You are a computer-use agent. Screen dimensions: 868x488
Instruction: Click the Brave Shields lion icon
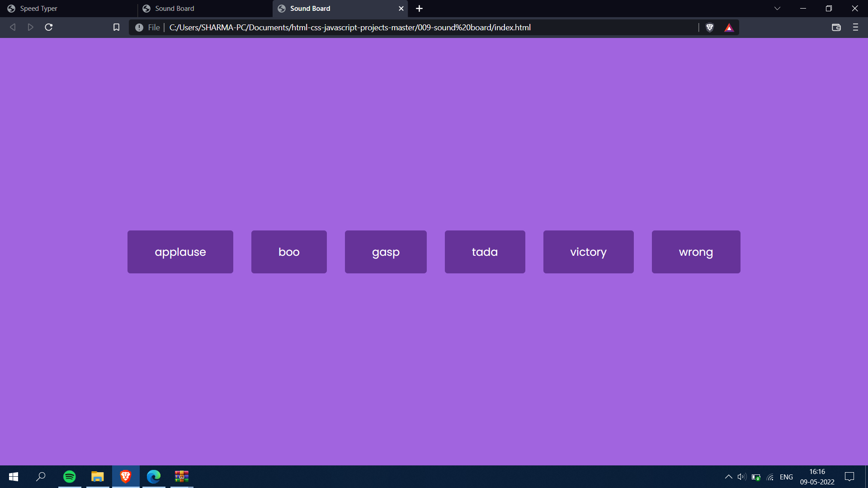pos(710,28)
